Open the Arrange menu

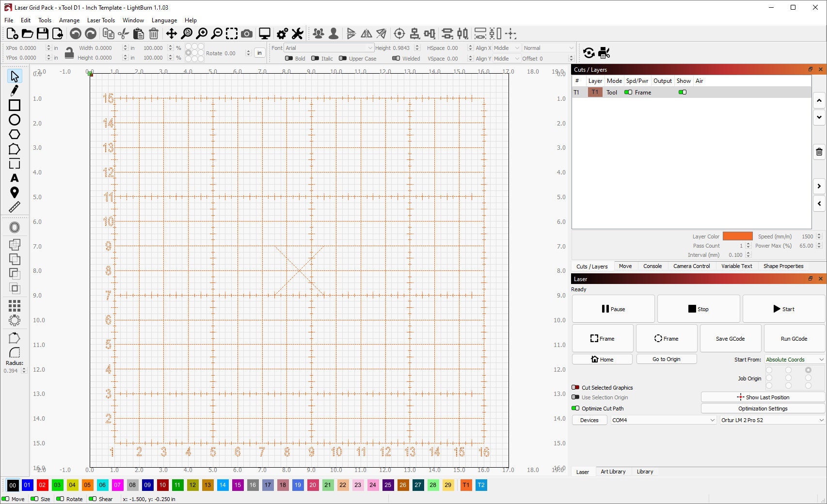point(69,20)
